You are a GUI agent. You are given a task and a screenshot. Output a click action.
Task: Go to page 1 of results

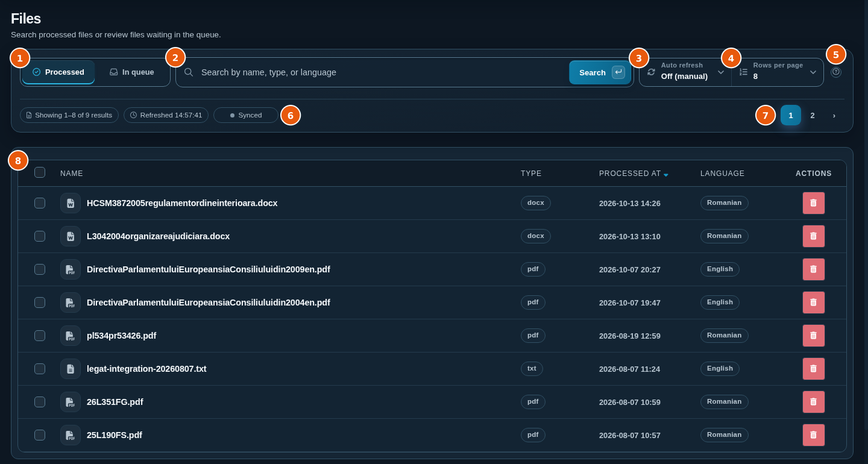click(791, 115)
